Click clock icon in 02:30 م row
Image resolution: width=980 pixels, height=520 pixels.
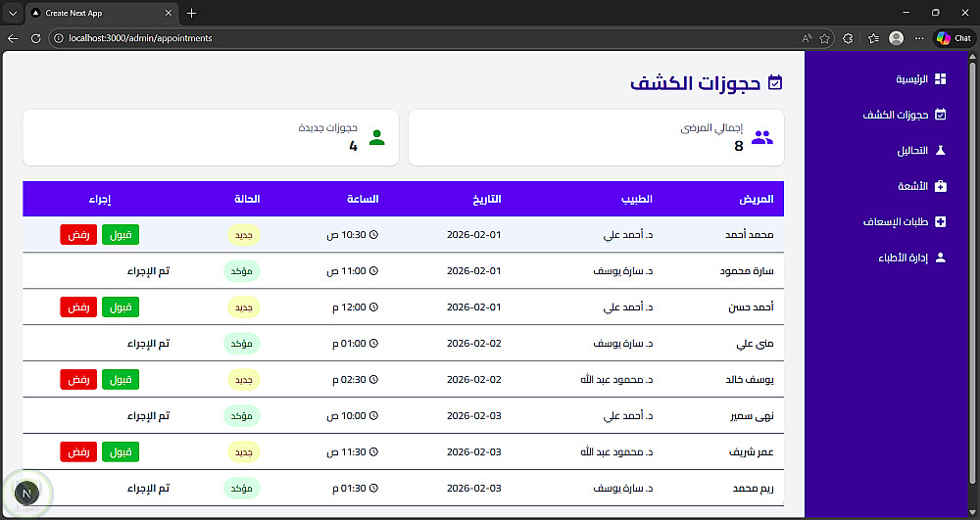pos(373,380)
